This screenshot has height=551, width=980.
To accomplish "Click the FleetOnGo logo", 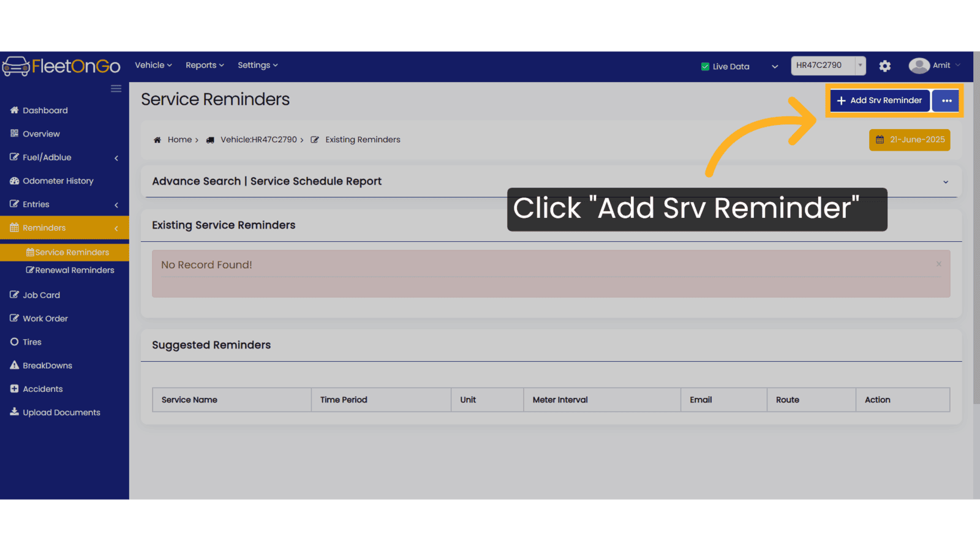I will coord(61,66).
